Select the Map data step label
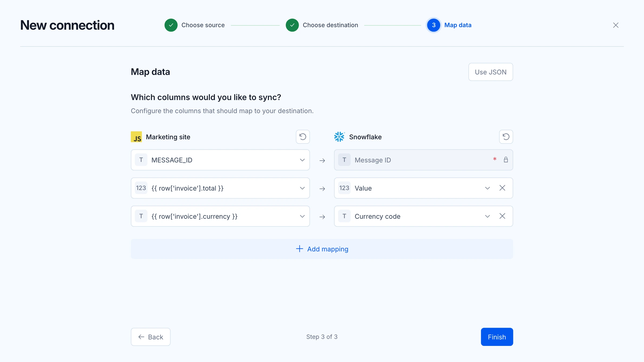Screen dimensions: 644x362 [458, 25]
